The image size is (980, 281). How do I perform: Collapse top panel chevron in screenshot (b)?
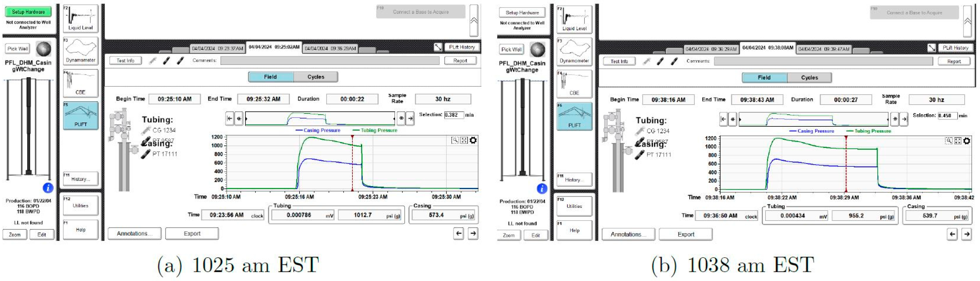[x=968, y=21]
